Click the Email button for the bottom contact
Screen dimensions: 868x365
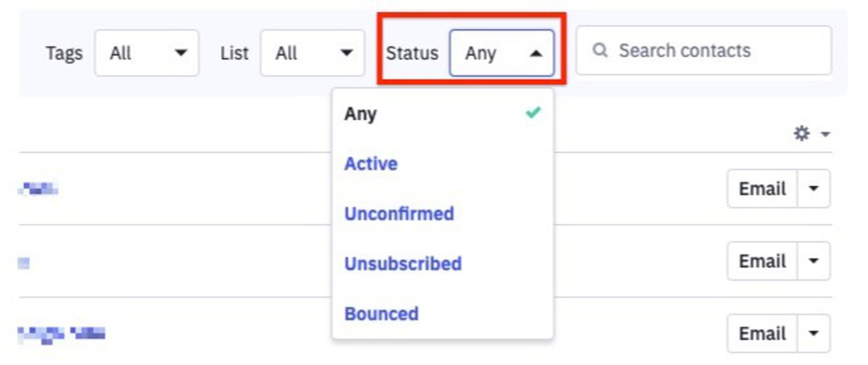click(762, 333)
